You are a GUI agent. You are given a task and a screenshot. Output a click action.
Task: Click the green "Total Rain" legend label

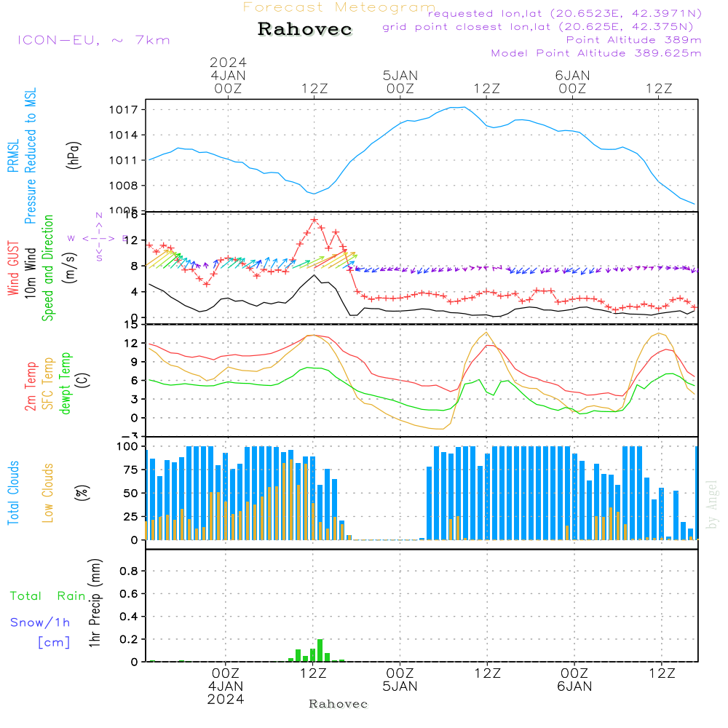pos(48,596)
